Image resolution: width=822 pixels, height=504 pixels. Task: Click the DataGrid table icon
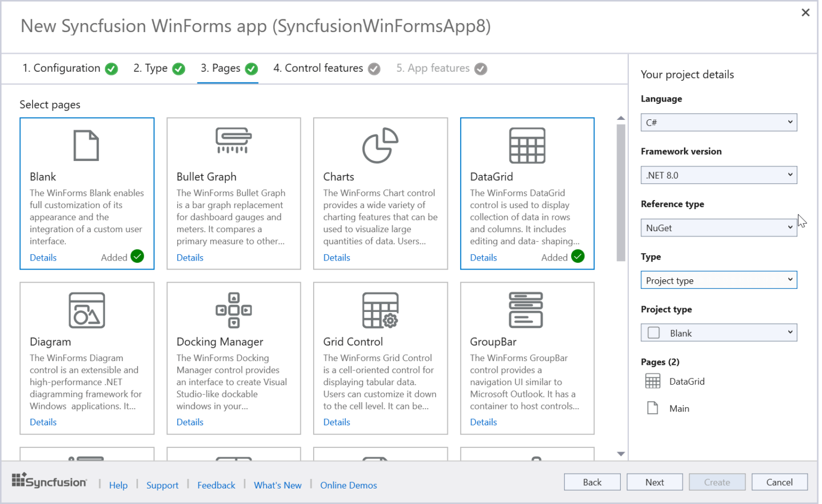(x=527, y=145)
